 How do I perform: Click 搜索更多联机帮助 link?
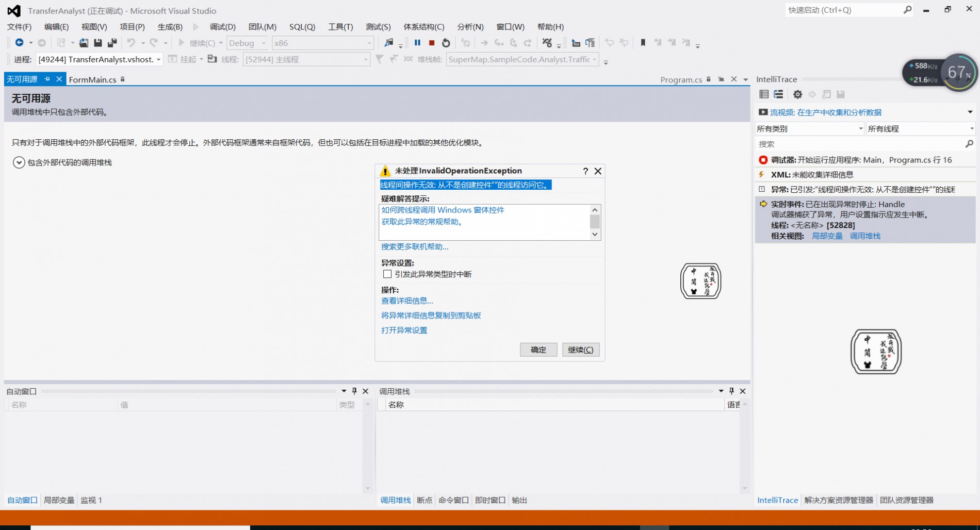click(x=415, y=246)
